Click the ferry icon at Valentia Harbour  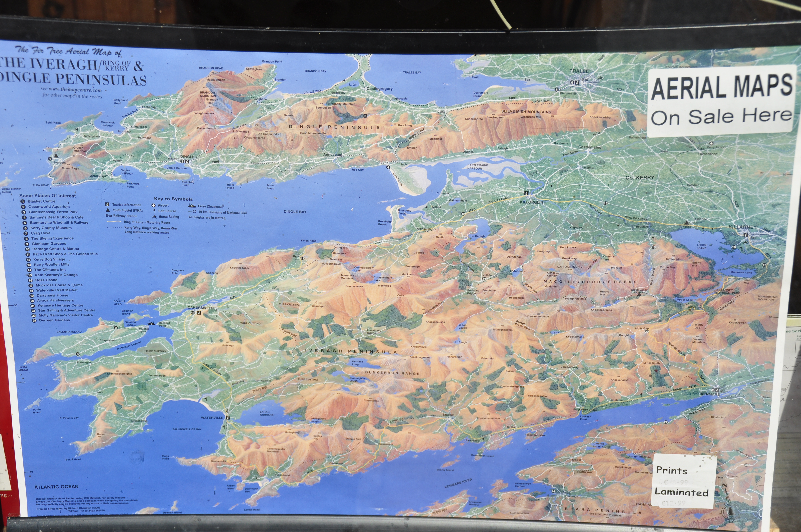(151, 324)
